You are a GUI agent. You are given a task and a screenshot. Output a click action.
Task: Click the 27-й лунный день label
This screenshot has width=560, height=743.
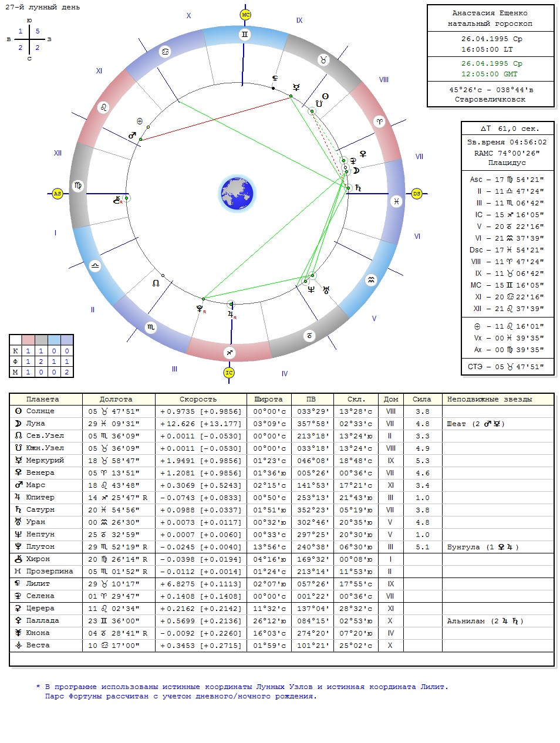click(x=42, y=8)
